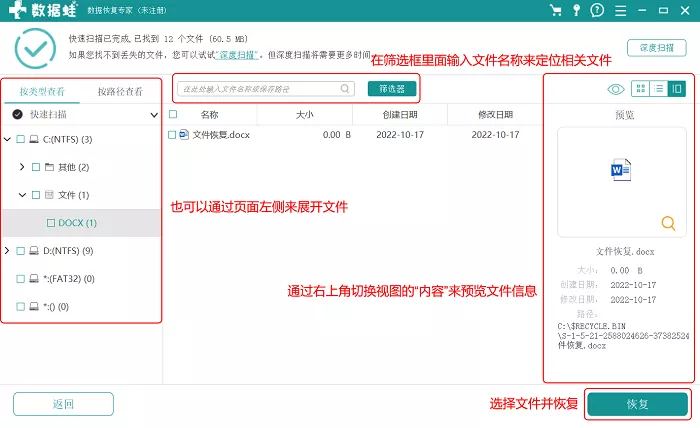Switch to content preview view
700x428 pixels.
676,88
